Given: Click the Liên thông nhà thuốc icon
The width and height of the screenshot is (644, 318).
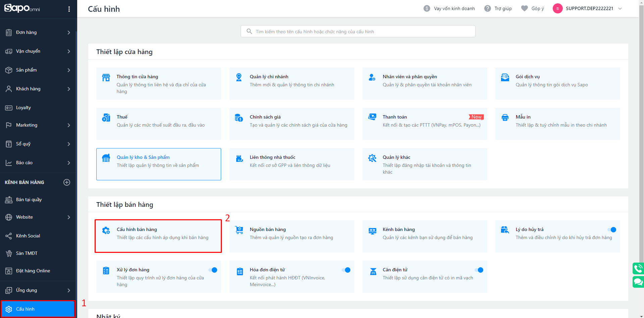Looking at the screenshot, I should click(239, 158).
